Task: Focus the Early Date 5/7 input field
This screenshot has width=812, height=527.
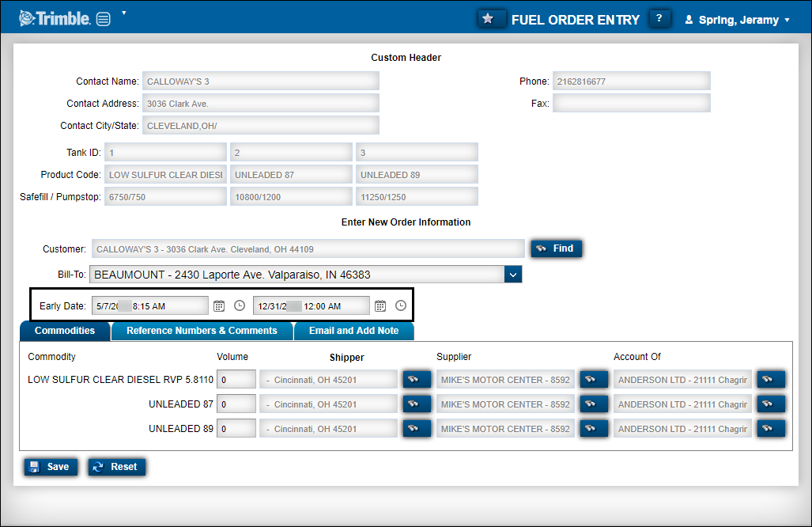Action: (150, 305)
